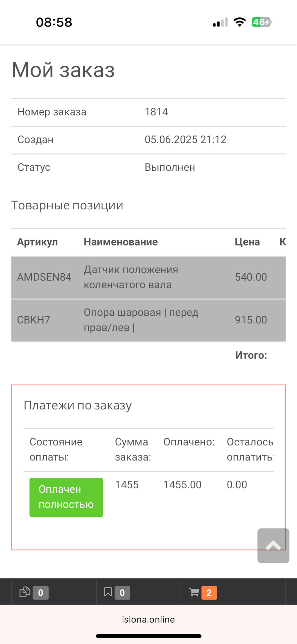Tap the battery indicator icon

tap(261, 22)
